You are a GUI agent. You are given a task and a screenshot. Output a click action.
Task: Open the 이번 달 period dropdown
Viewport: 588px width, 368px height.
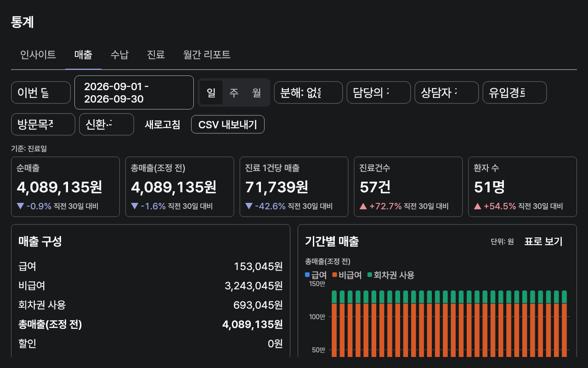41,92
